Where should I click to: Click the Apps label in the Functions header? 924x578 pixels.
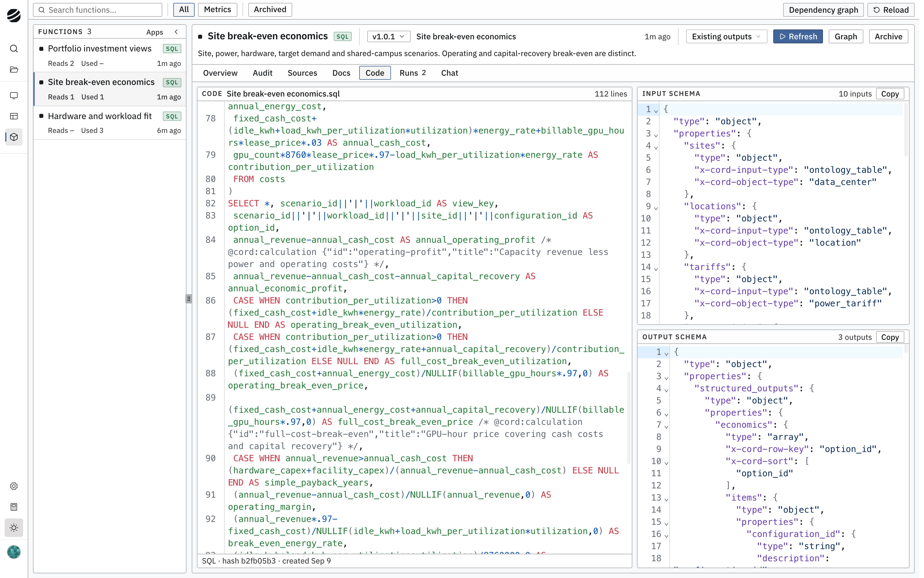coord(155,32)
